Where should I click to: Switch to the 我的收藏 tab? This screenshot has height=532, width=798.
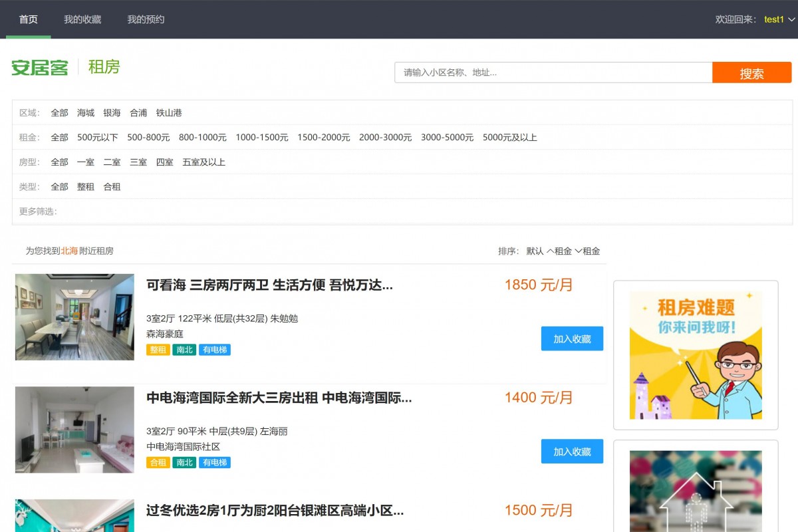point(81,19)
